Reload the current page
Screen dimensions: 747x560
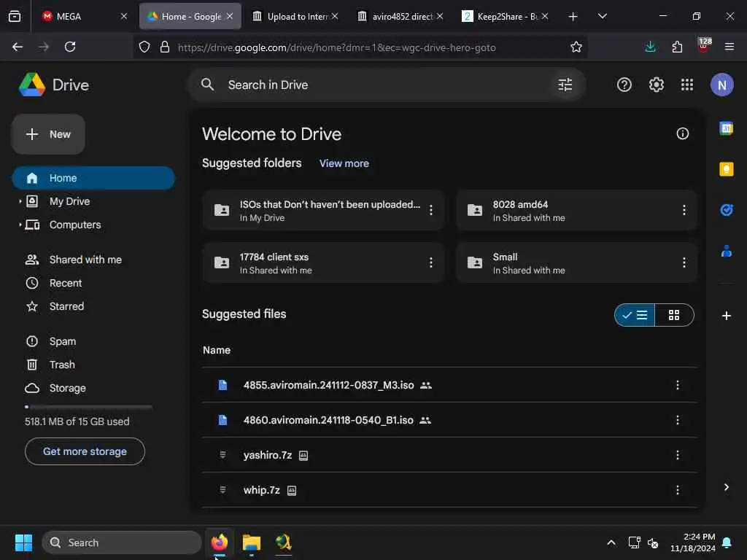(70, 47)
